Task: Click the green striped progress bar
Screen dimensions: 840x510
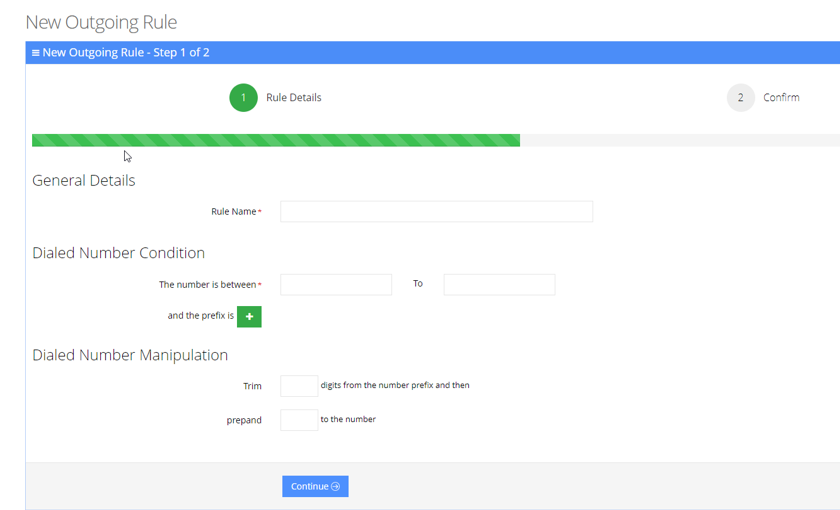Action: [x=275, y=141]
